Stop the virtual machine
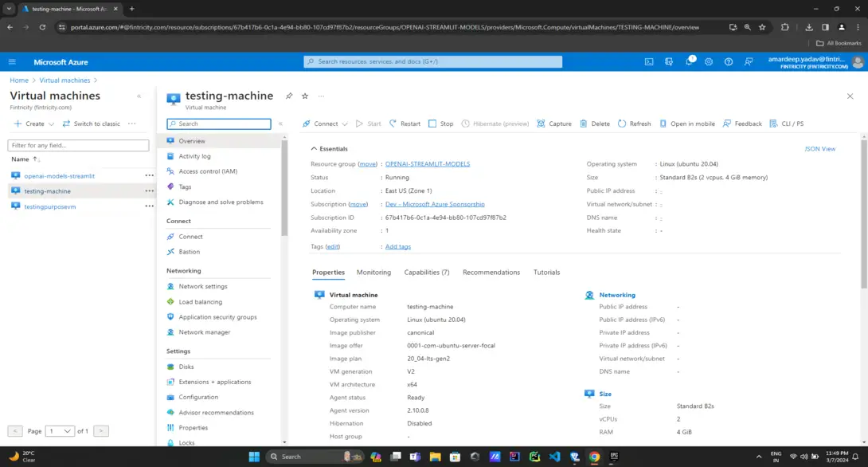This screenshot has width=868, height=467. pos(440,124)
